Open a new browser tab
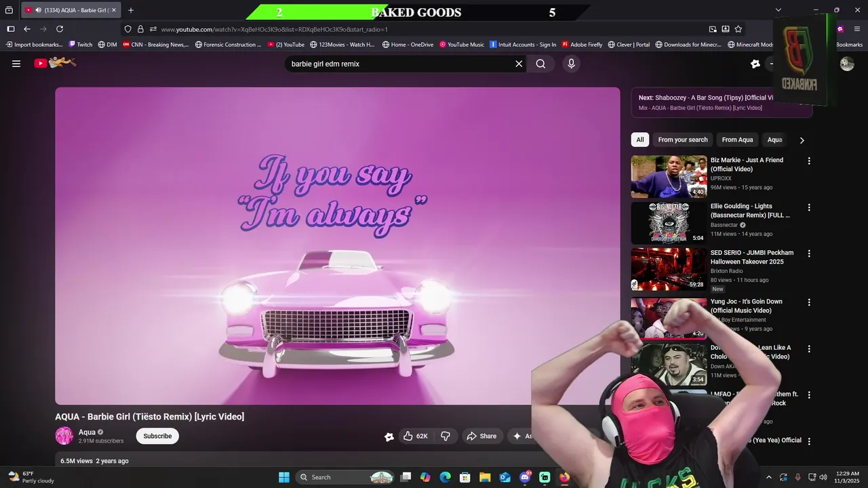Screen dimensions: 868x488 131,10
